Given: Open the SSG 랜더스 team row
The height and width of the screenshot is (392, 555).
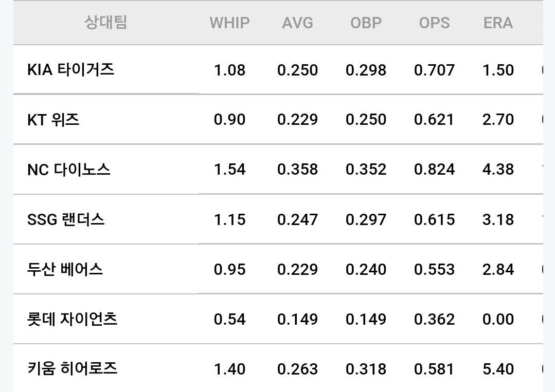Looking at the screenshot, I should click(278, 219).
